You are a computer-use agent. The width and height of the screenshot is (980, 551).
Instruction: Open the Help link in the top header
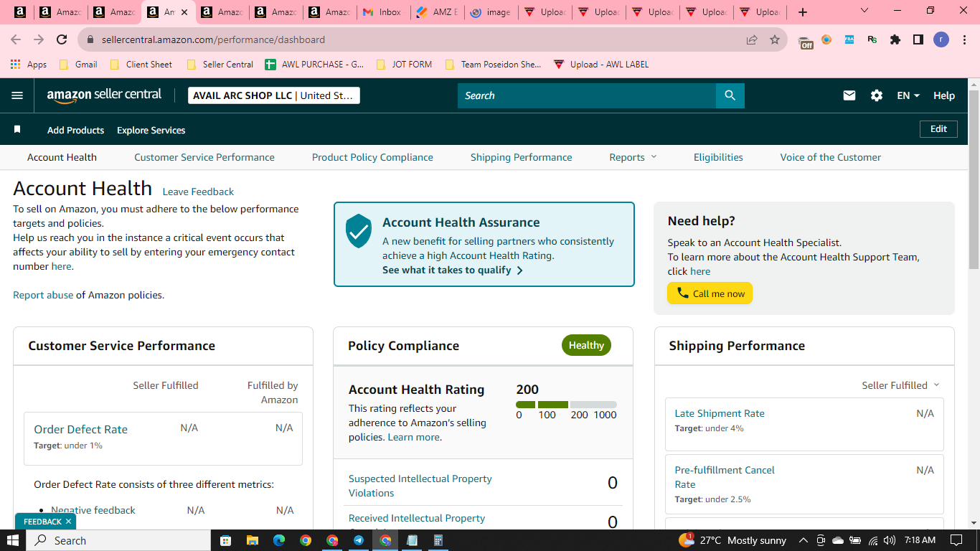coord(944,95)
